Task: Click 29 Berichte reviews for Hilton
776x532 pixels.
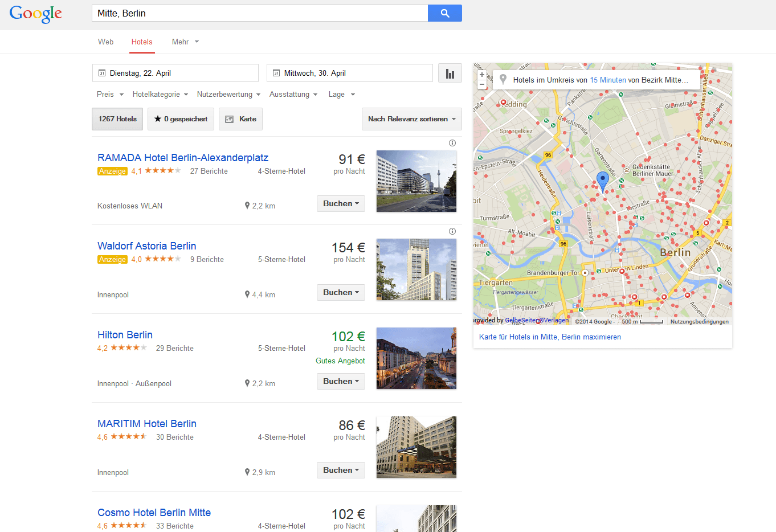Action: (x=174, y=348)
